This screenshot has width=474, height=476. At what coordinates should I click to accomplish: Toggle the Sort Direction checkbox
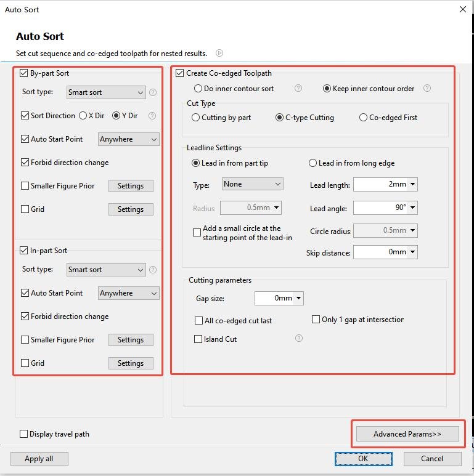coord(25,116)
